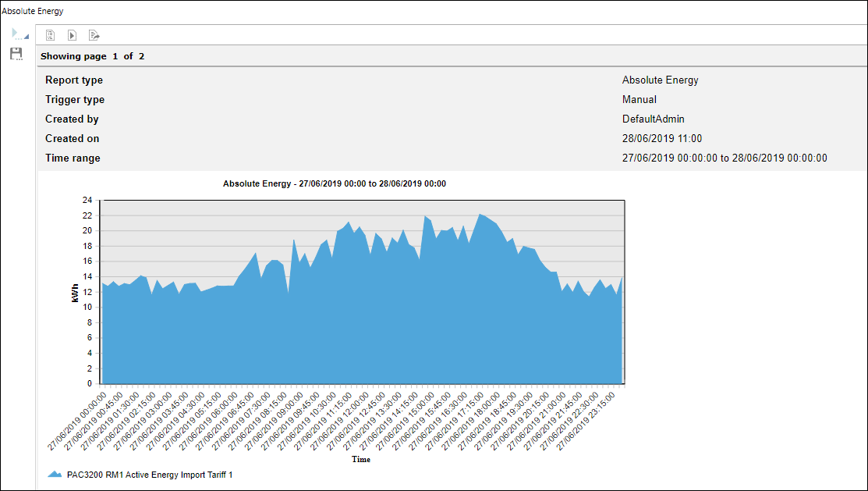The width and height of the screenshot is (868, 491).
Task: Select the Trigger type value Manual
Action: (639, 100)
